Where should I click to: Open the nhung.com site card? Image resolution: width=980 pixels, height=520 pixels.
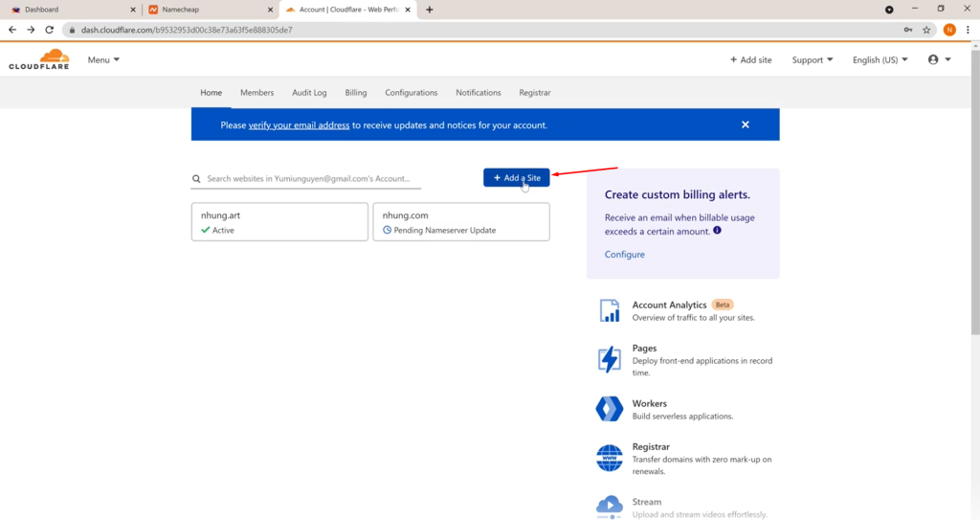click(x=461, y=221)
